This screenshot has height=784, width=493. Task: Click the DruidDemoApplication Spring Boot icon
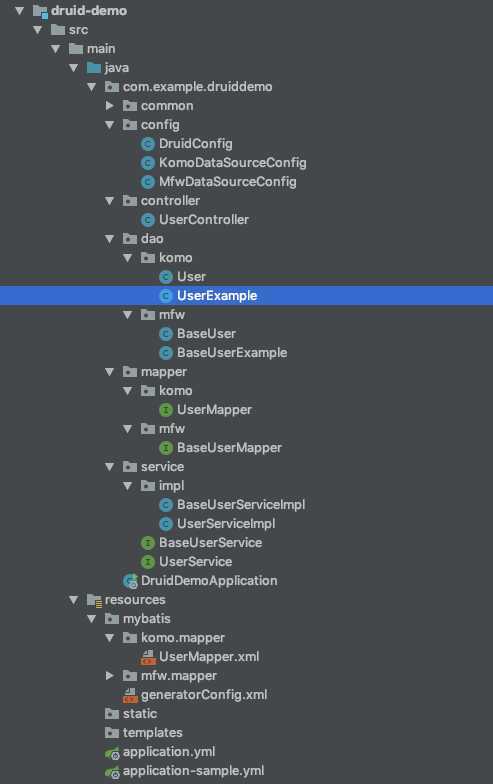click(130, 581)
